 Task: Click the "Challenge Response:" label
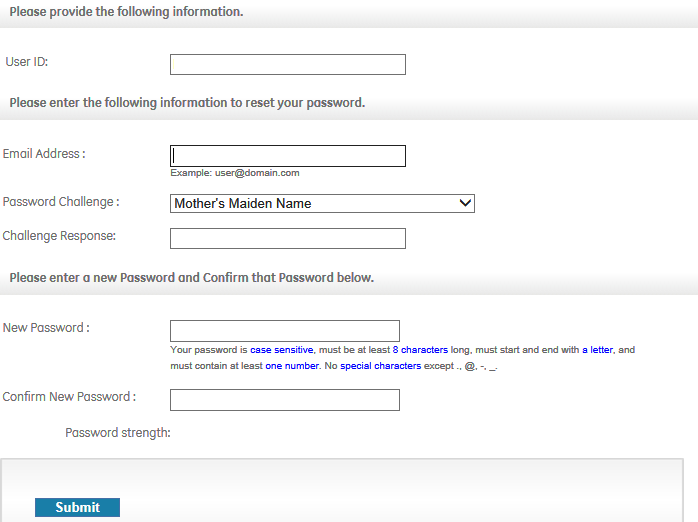coord(59,236)
